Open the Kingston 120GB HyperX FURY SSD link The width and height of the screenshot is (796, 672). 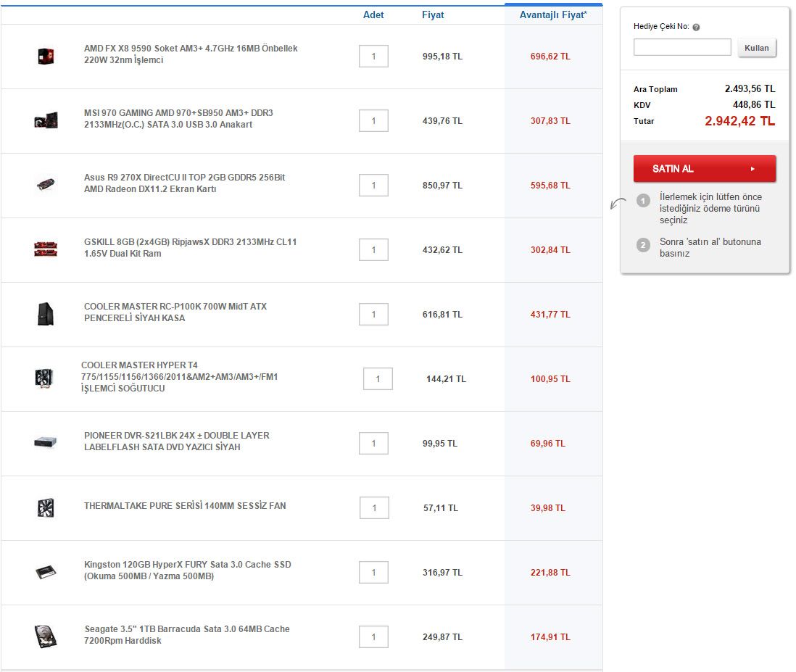coord(187,571)
